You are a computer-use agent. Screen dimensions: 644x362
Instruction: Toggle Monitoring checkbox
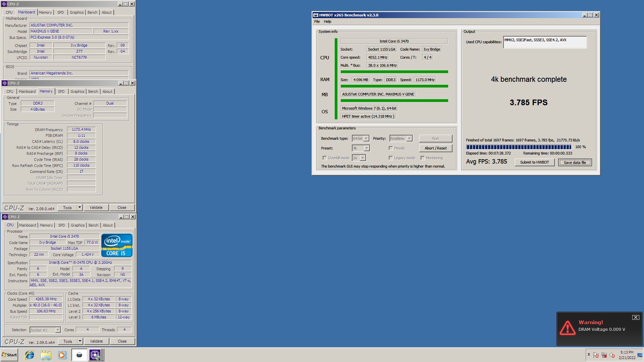(423, 158)
